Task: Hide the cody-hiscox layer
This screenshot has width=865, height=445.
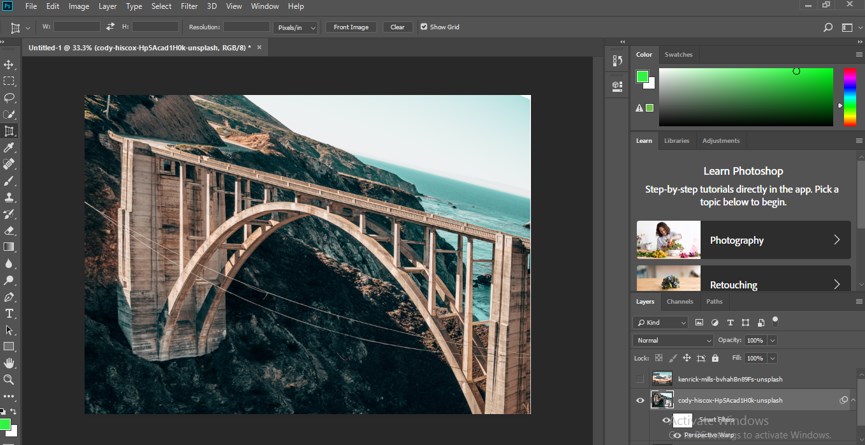Action: coord(640,400)
